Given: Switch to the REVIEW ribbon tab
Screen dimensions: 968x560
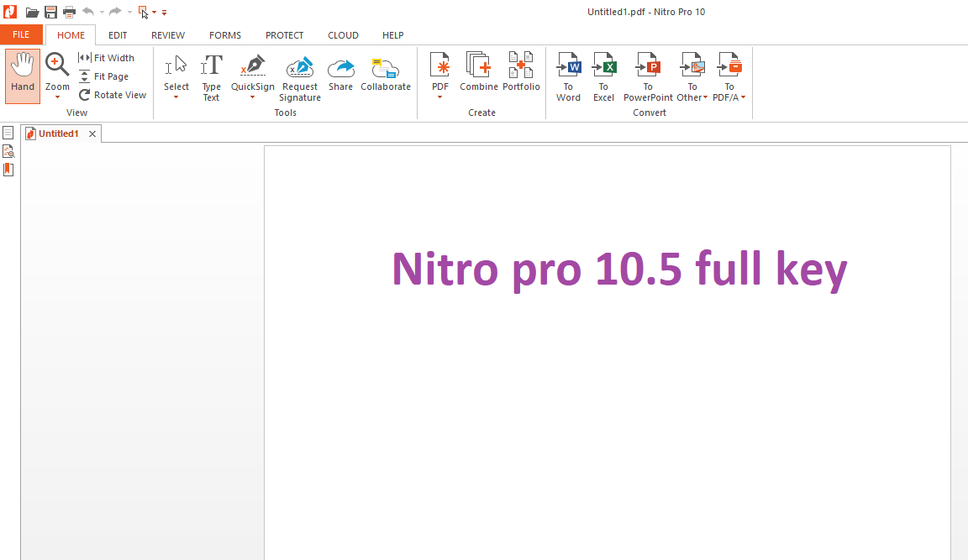Looking at the screenshot, I should pyautogui.click(x=167, y=34).
